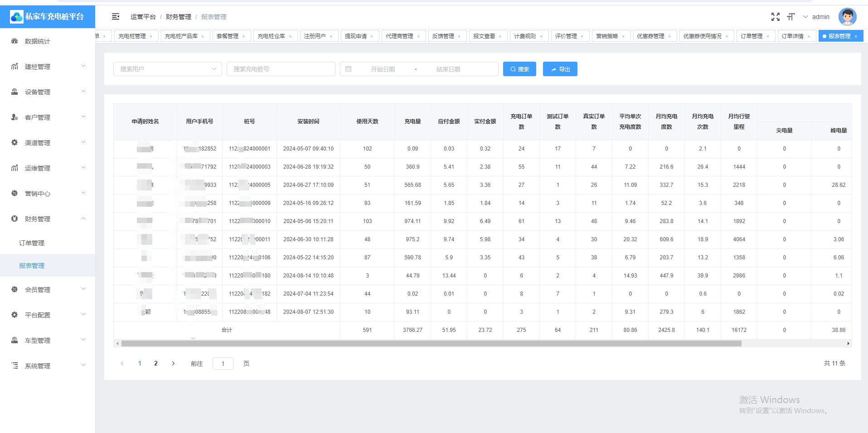Go to previous page arrow
This screenshot has height=433, width=868.
point(122,364)
